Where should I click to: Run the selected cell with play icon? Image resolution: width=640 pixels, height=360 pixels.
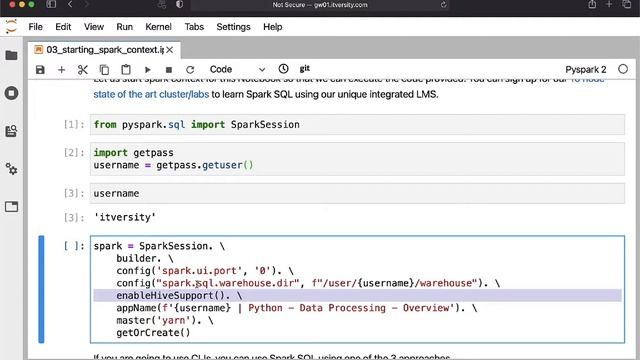pyautogui.click(x=148, y=70)
